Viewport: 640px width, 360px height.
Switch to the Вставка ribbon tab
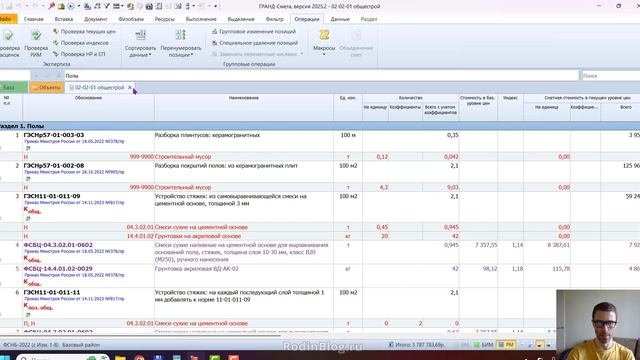click(x=64, y=19)
